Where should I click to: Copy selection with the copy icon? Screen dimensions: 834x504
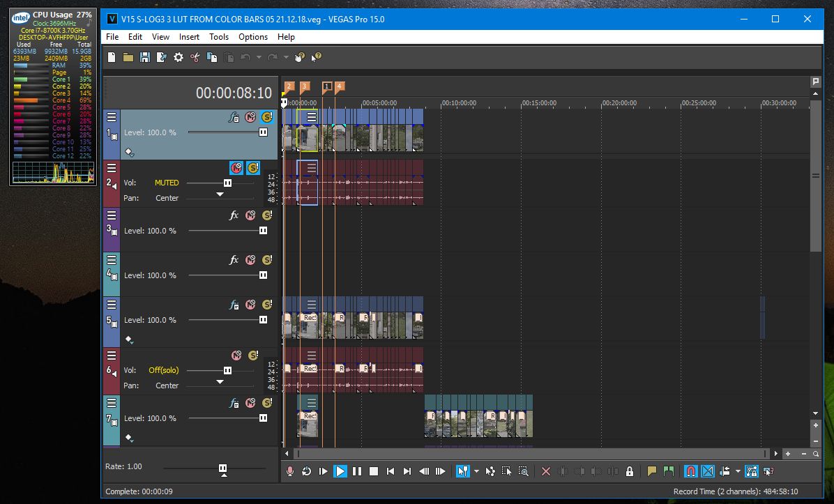[212, 57]
